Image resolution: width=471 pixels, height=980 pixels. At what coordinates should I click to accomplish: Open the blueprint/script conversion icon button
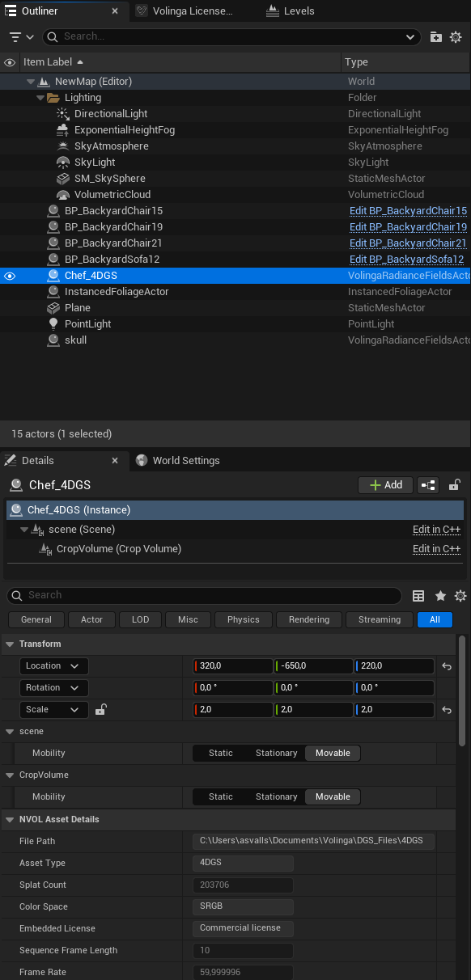(428, 485)
